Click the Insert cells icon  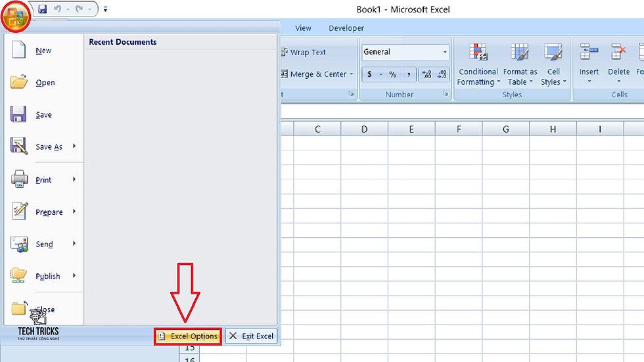click(x=589, y=53)
